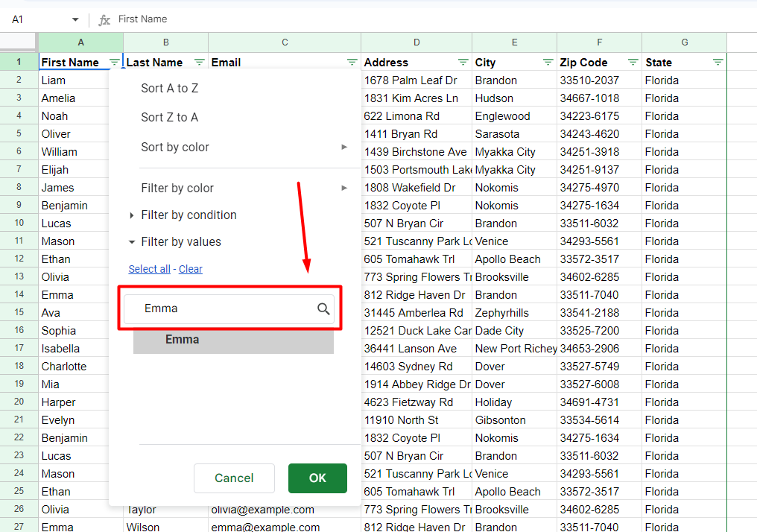Click the Gibsonton city cell
Viewport: 757px width, 532px height.
515,420
